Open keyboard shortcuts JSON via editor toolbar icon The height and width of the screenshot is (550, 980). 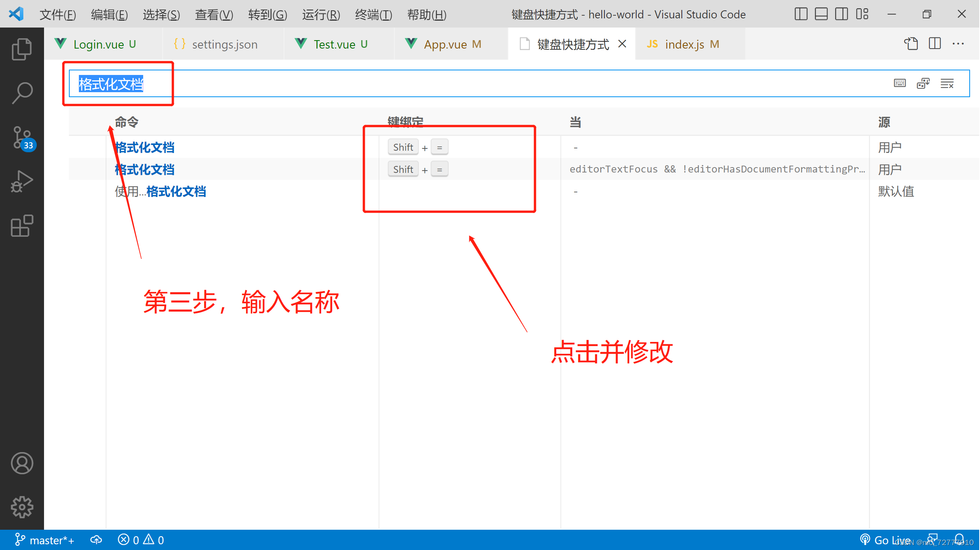pyautogui.click(x=911, y=44)
